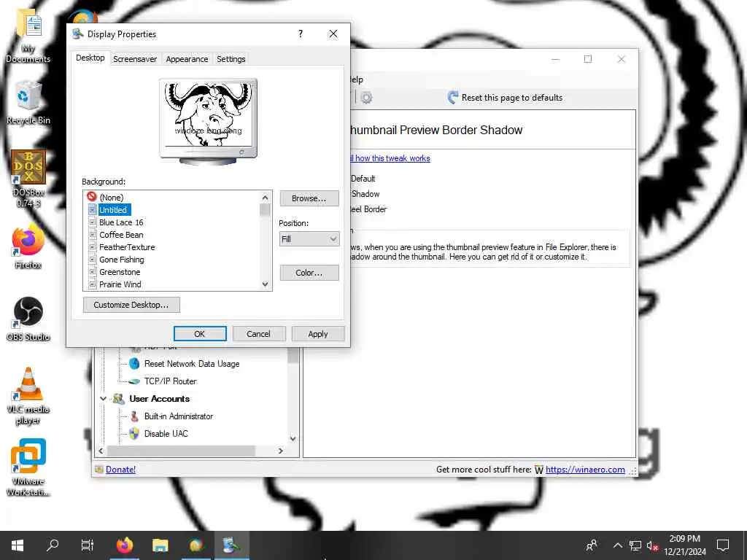
Task: Click the (None) background entry
Action: coord(112,197)
